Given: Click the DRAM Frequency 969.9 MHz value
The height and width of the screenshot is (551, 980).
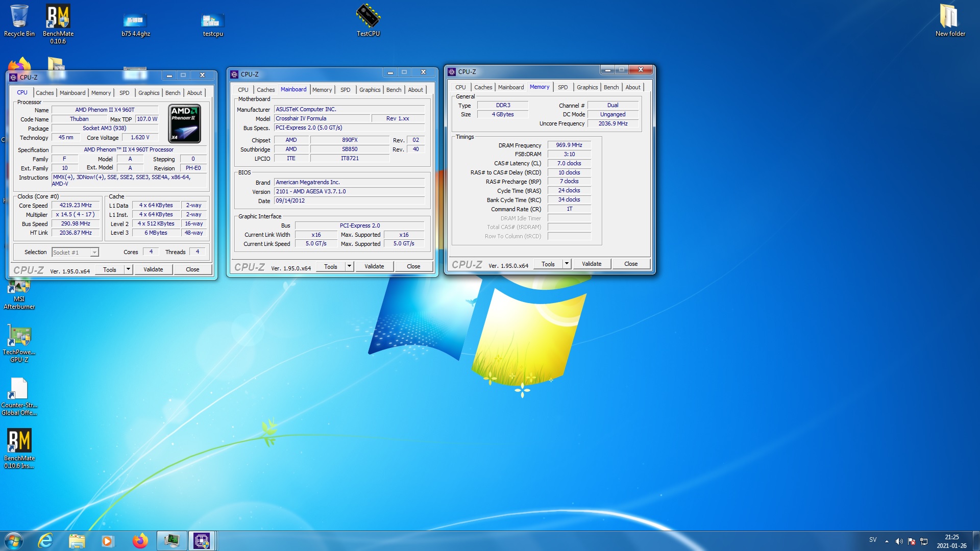Looking at the screenshot, I should click(569, 145).
